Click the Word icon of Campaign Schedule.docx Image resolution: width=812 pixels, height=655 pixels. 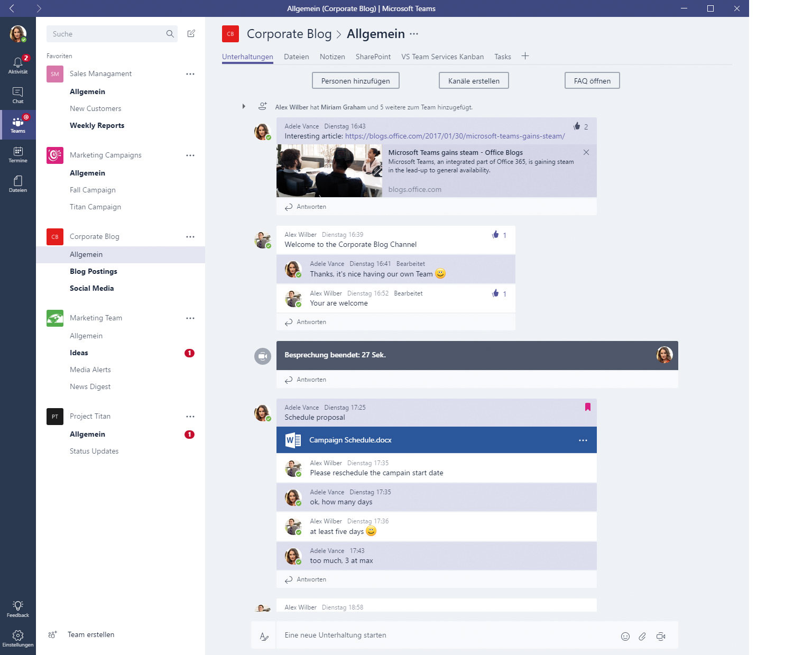(293, 440)
